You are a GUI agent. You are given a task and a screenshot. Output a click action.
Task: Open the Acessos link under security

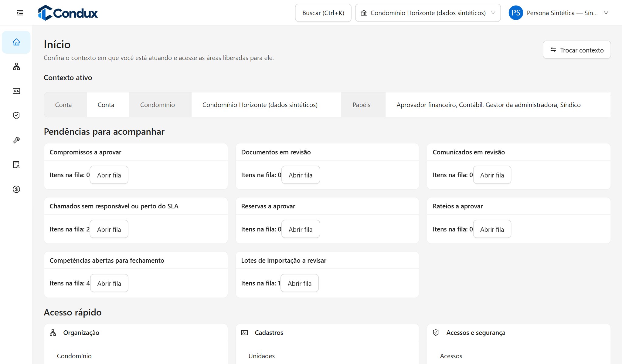(451, 356)
